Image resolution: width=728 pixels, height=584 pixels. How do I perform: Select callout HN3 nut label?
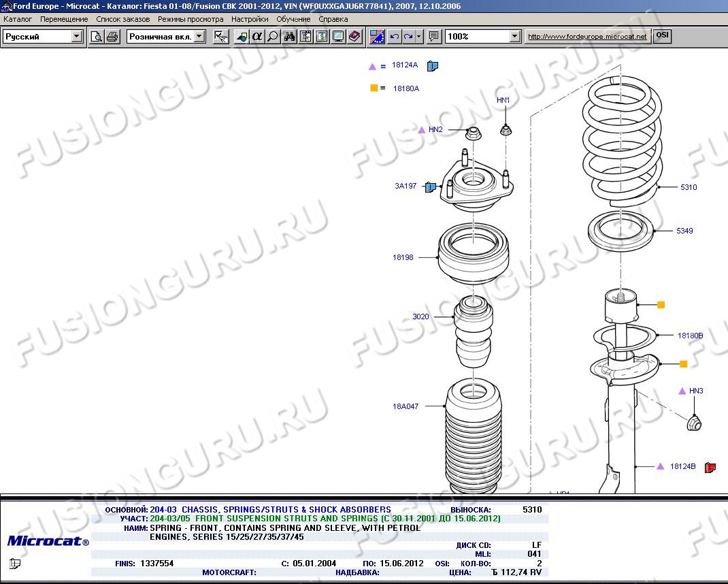pyautogui.click(x=696, y=391)
